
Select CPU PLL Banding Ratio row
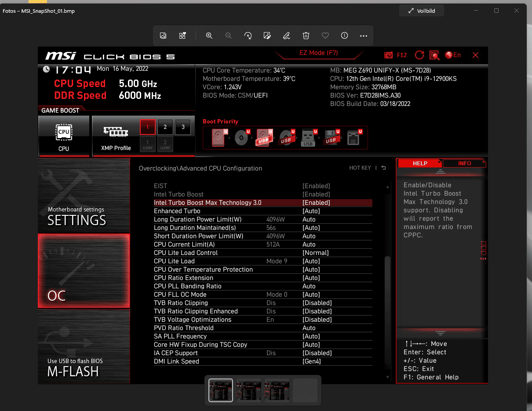point(263,286)
